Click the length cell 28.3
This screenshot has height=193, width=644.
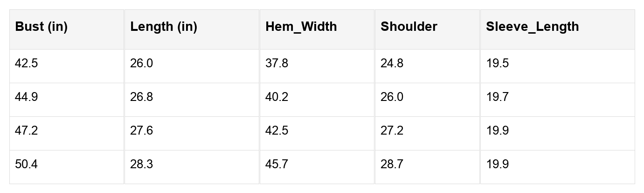(x=141, y=164)
